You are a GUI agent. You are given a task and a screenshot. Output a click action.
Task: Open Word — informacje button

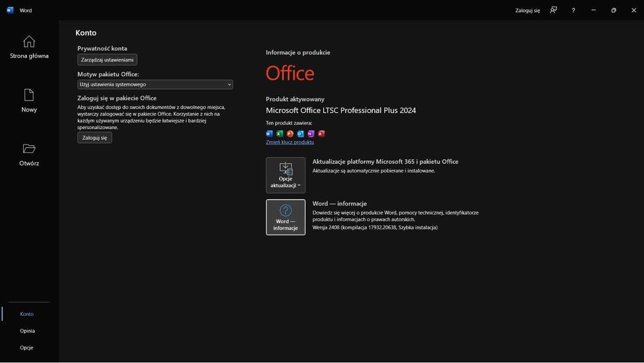[x=285, y=217]
